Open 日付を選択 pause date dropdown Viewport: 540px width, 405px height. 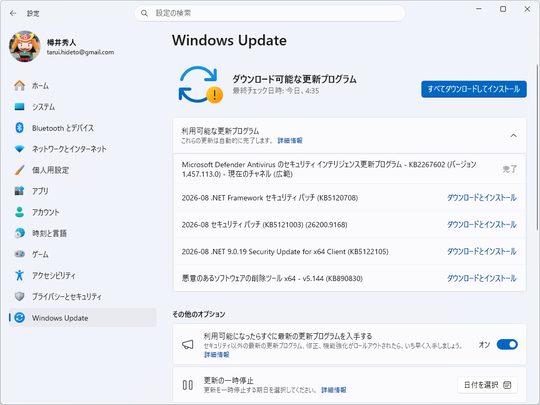pyautogui.click(x=487, y=385)
